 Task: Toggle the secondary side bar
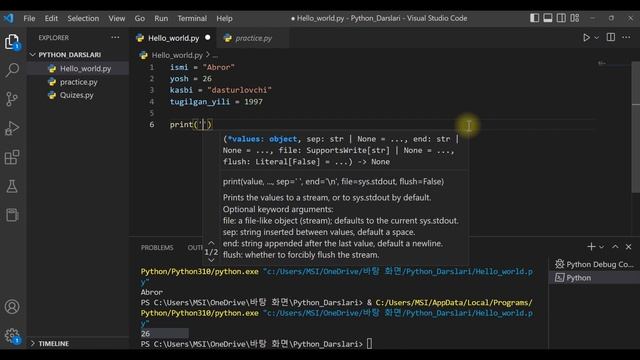point(561,18)
